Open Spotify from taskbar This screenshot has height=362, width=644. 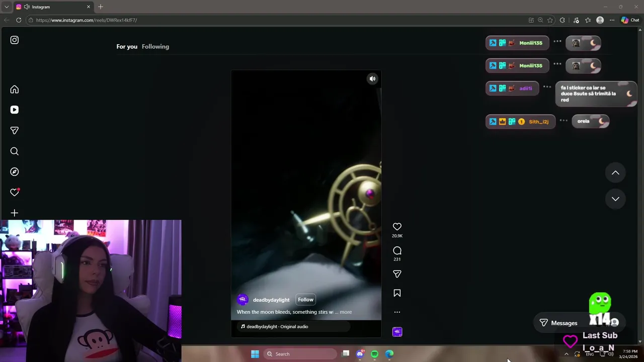click(374, 354)
